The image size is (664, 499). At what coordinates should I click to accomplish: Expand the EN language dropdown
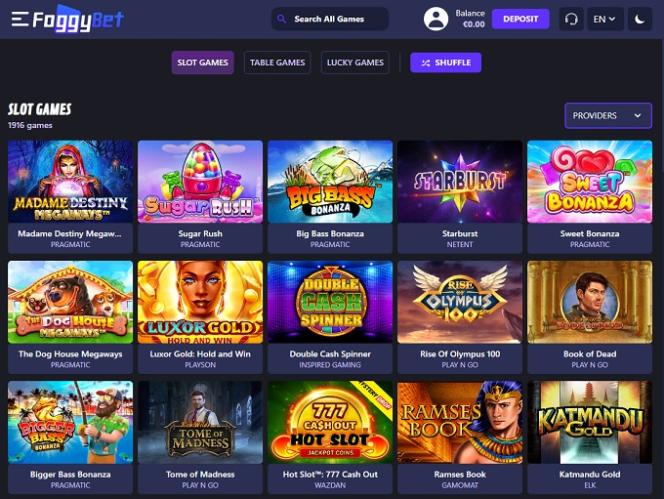(605, 19)
